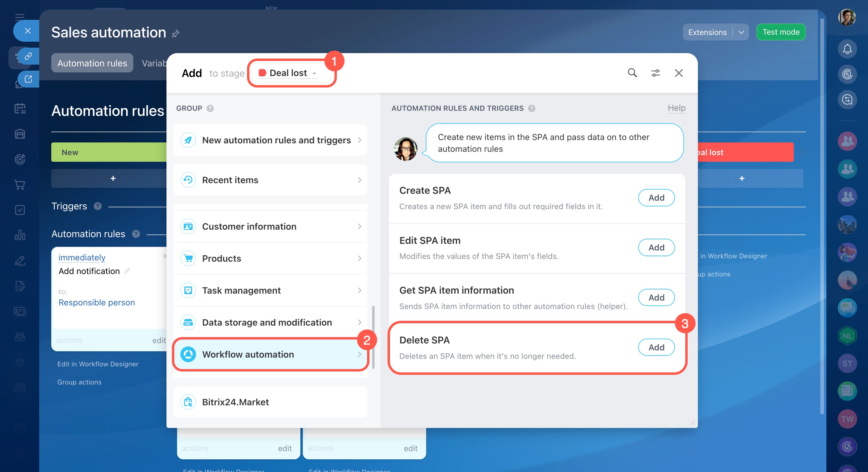Click the help question mark beside GROUP
868x472 pixels.
coord(210,108)
